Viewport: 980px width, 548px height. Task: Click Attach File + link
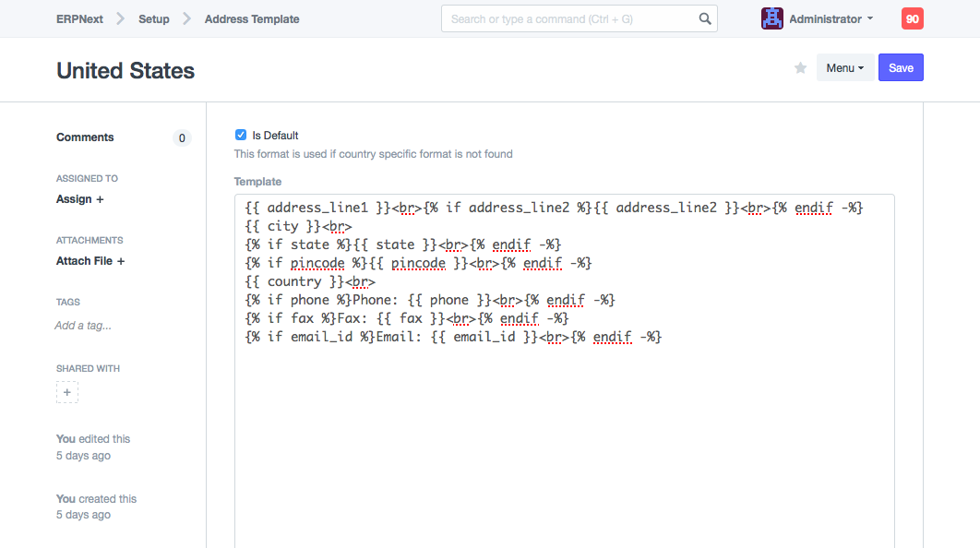90,261
